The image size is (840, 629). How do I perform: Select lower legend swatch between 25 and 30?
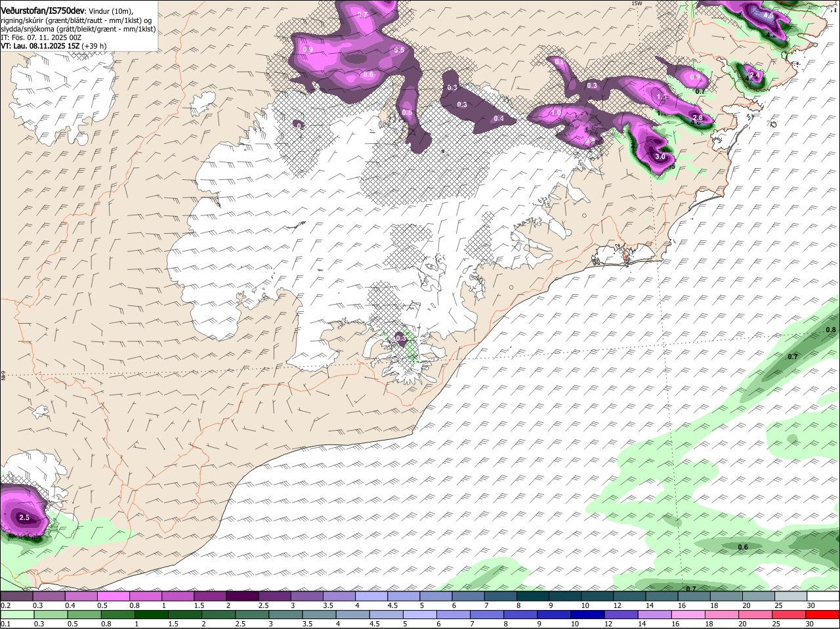pos(790,615)
